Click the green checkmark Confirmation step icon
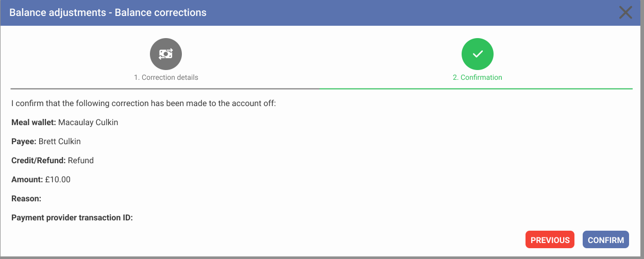 coord(477,54)
